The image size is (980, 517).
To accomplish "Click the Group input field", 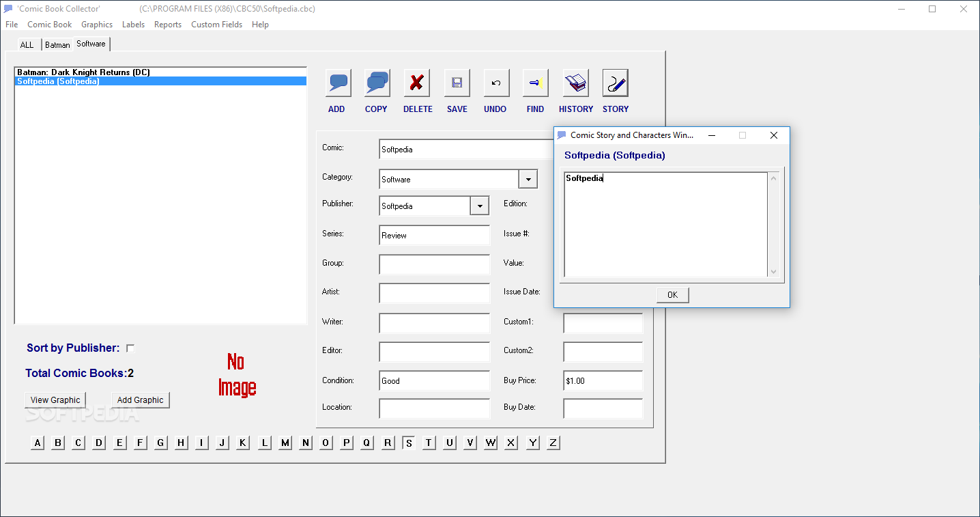I will pyautogui.click(x=435, y=264).
